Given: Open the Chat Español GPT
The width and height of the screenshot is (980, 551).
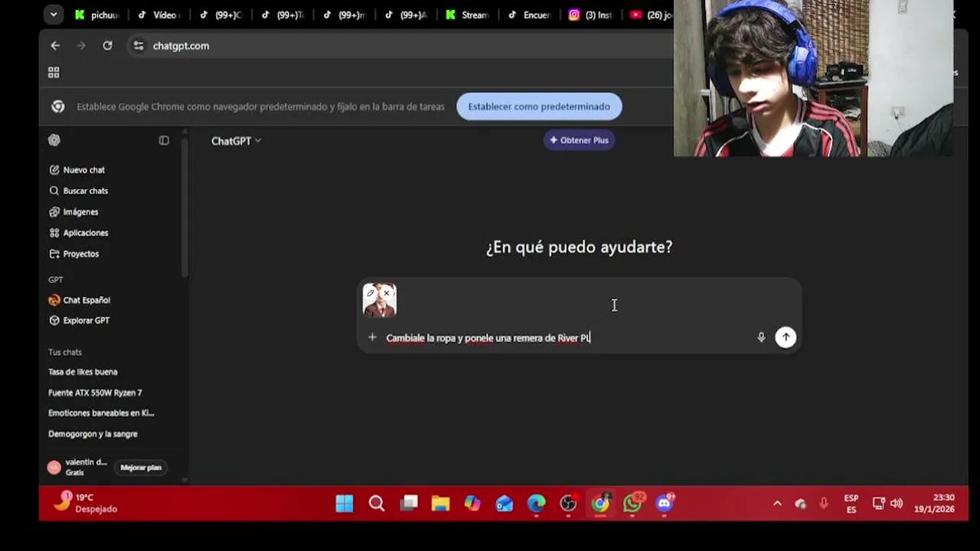Looking at the screenshot, I should [80, 300].
